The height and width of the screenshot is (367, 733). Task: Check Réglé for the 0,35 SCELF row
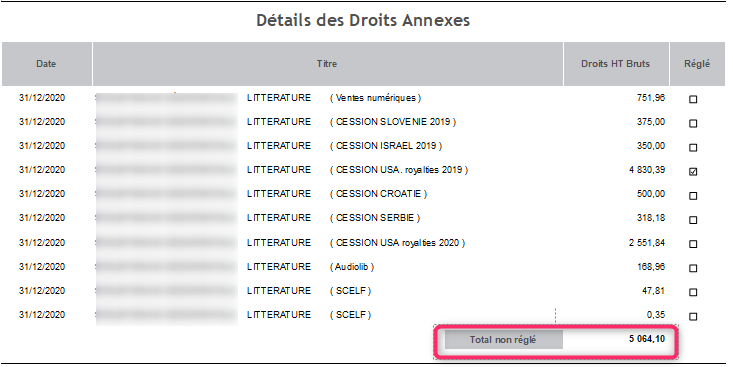693,317
